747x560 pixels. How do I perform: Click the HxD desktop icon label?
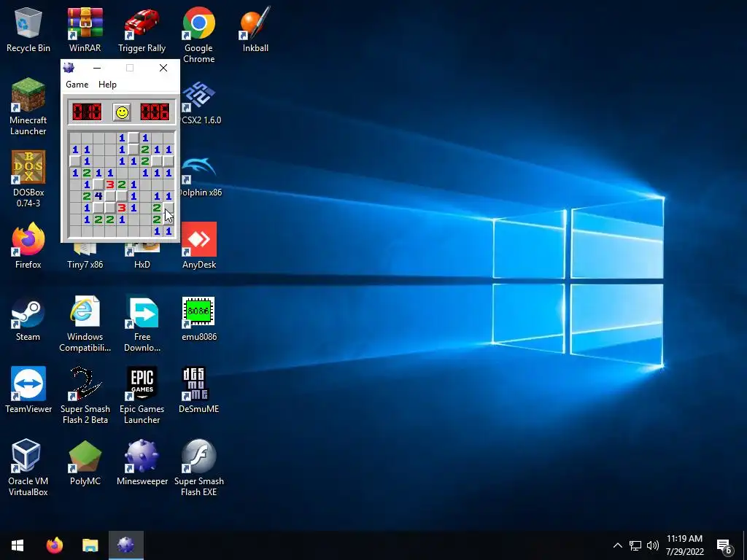[x=142, y=264]
